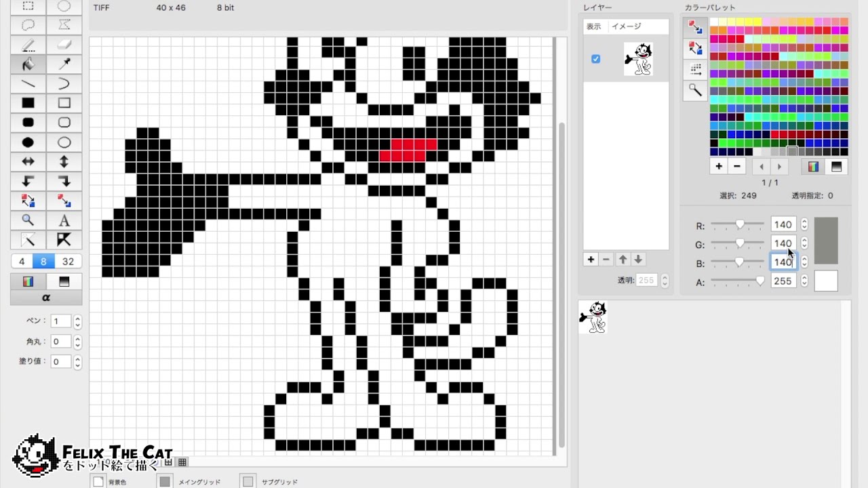Screen dimensions: 868x488
Task: Switch to 4 bit color mode
Action: pos(22,262)
